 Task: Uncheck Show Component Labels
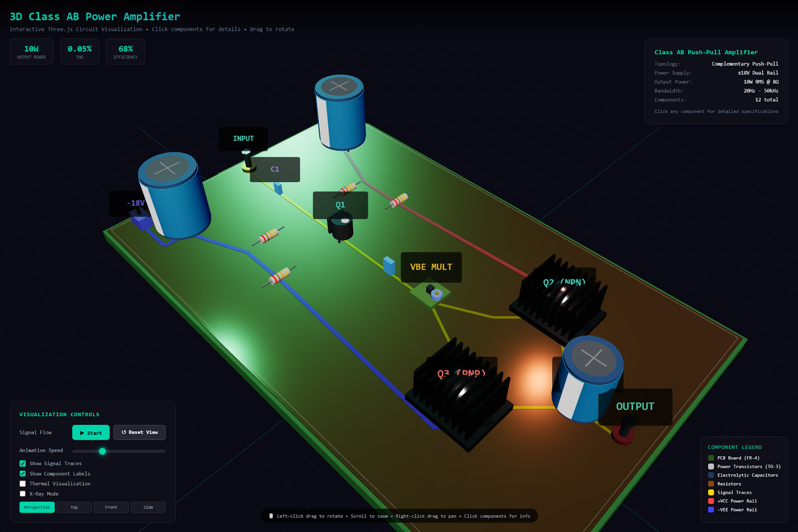click(x=22, y=474)
